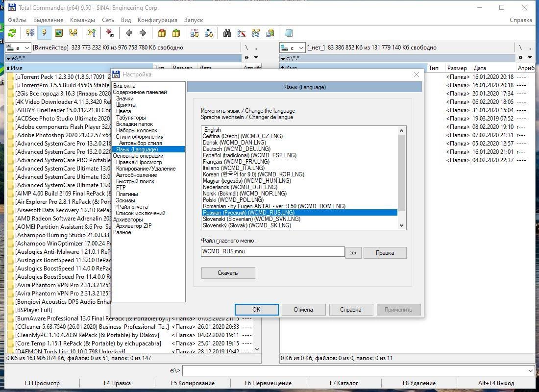Click the command line input field
This screenshot has width=539, height=392.
[354, 370]
